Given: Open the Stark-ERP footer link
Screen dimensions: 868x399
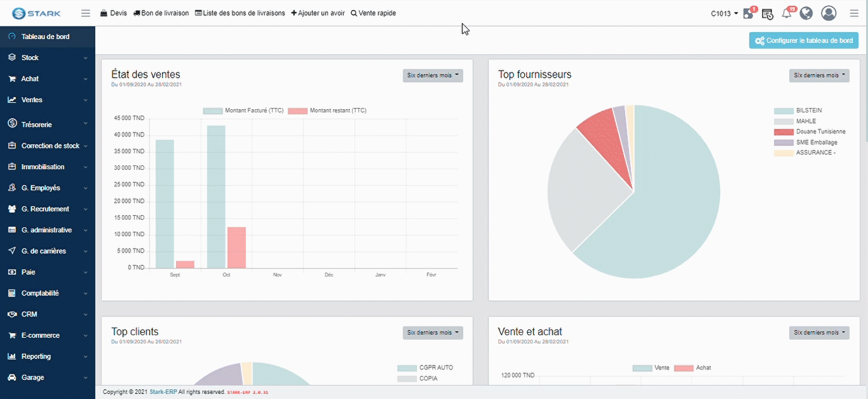Looking at the screenshot, I should pos(163,392).
